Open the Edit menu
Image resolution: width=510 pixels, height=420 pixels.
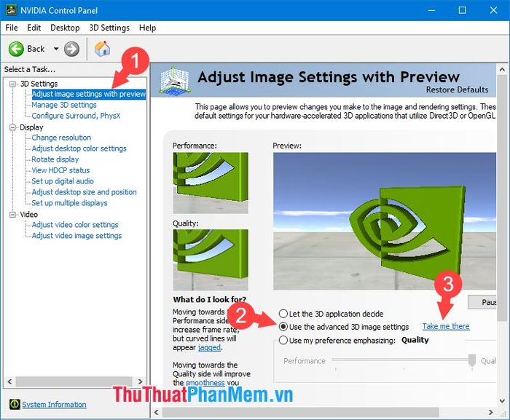pos(34,28)
